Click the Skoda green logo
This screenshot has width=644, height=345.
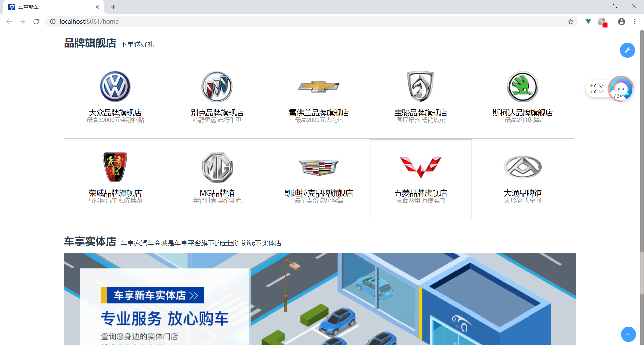click(x=523, y=87)
